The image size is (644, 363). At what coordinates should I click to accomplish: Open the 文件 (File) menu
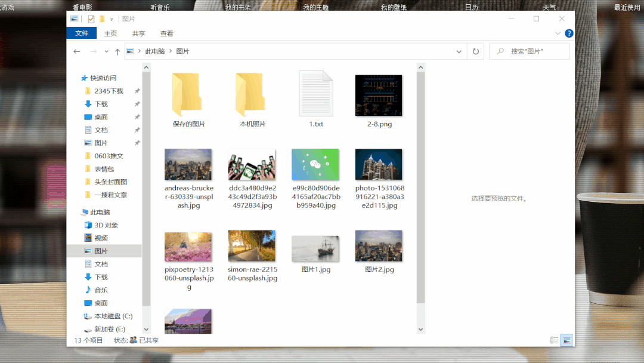coord(81,33)
